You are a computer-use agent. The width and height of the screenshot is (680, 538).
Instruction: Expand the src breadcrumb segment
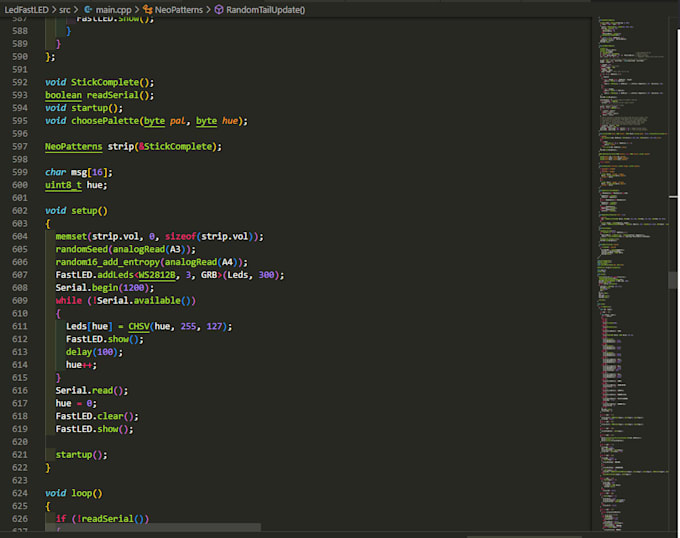pos(64,9)
